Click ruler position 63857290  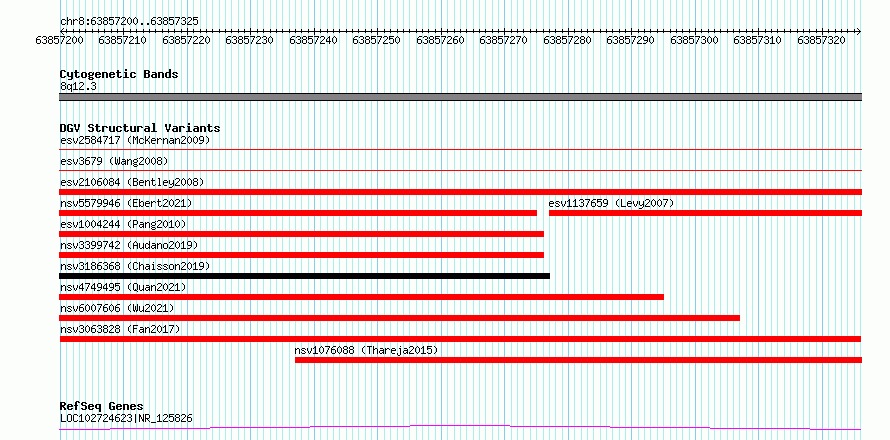point(631,40)
